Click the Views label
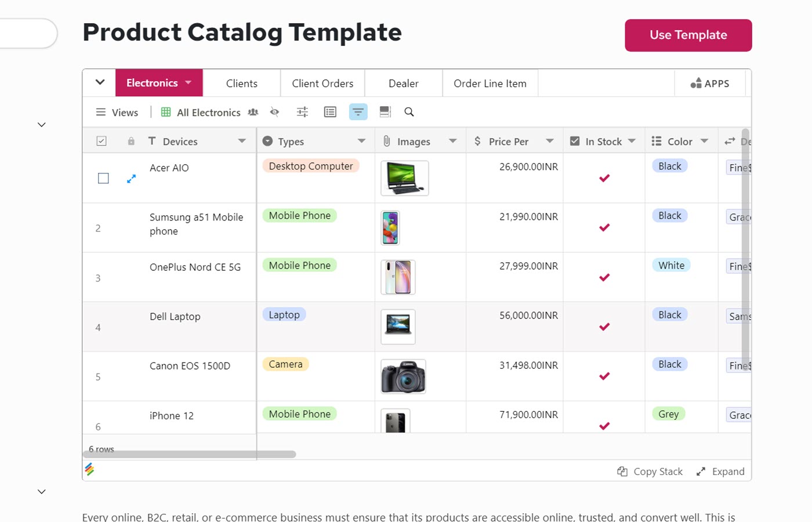This screenshot has height=522, width=812. 125,113
